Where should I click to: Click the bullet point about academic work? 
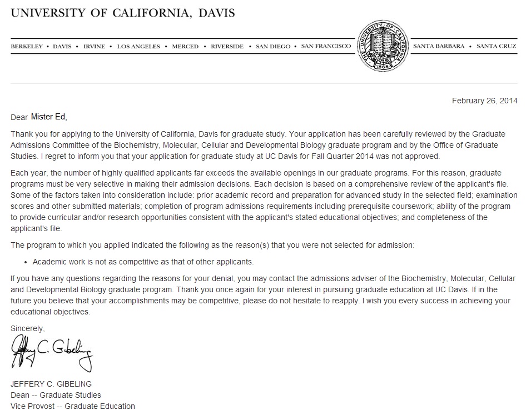click(143, 262)
